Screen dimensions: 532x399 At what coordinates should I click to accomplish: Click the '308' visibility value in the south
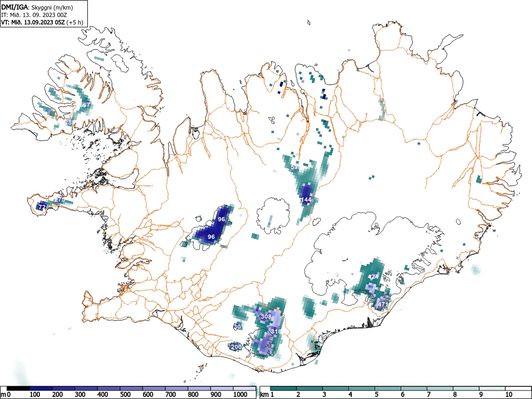coord(266,317)
